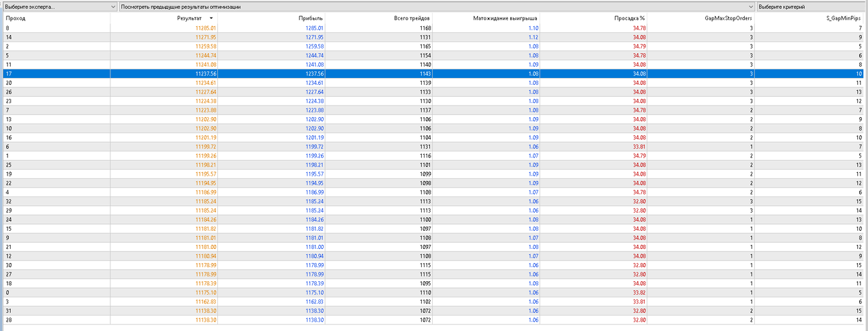Select pass number 27 row
The image size is (868, 331).
pyautogui.click(x=434, y=273)
